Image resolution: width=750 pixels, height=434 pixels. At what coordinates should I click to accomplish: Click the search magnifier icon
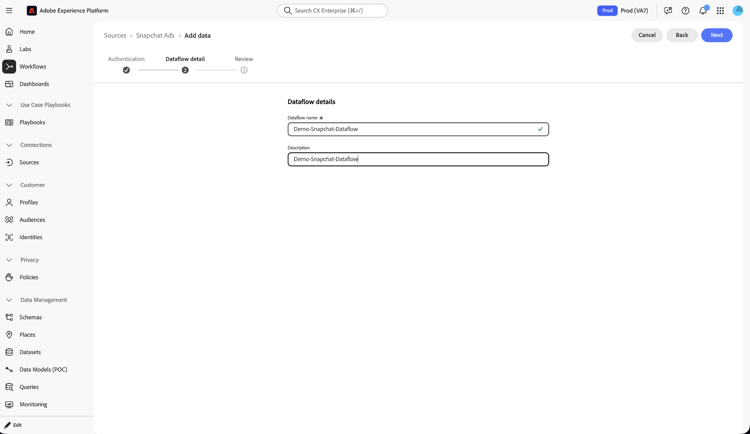[287, 11]
